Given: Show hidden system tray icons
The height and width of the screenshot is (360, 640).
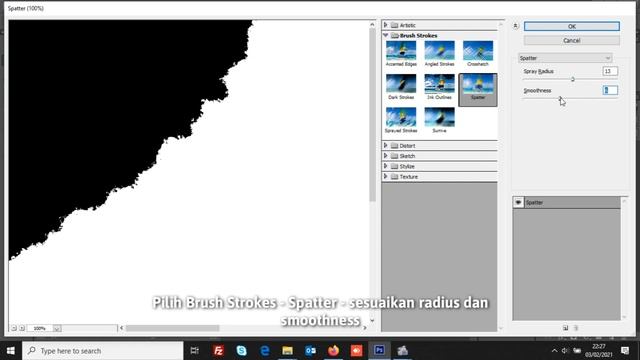Looking at the screenshot, I should point(554,351).
